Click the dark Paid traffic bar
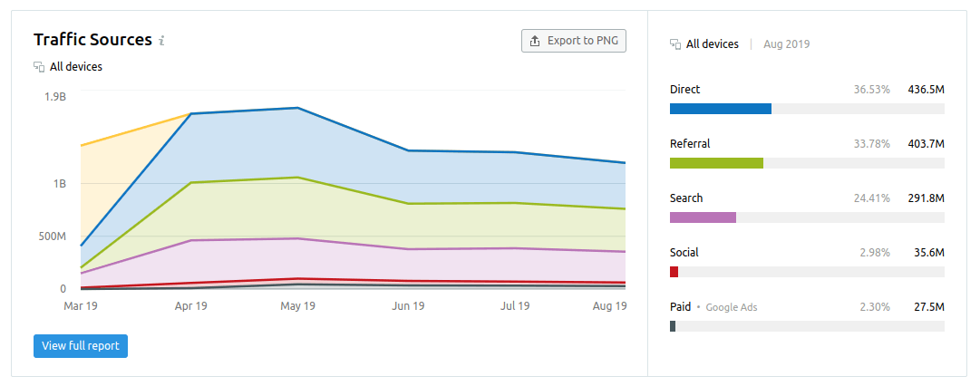Image resolution: width=980 pixels, height=386 pixels. (x=673, y=326)
